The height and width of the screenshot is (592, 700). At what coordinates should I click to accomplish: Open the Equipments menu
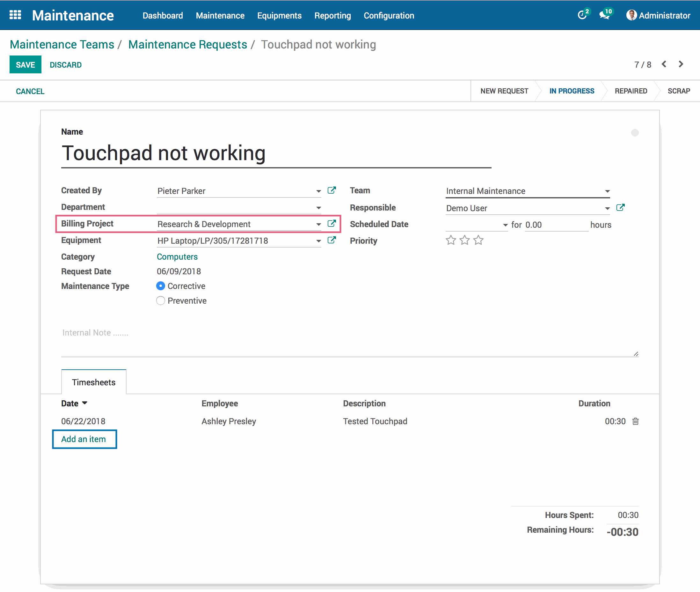tap(280, 15)
